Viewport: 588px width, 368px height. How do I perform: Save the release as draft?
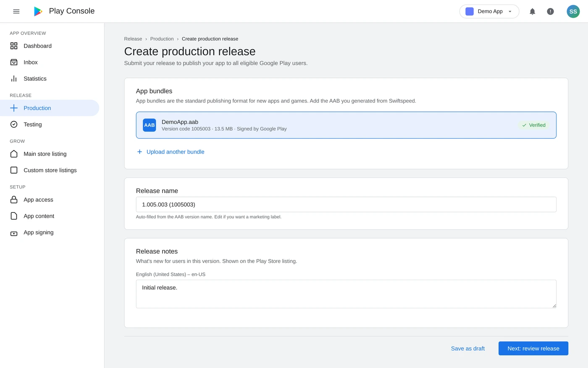467,348
